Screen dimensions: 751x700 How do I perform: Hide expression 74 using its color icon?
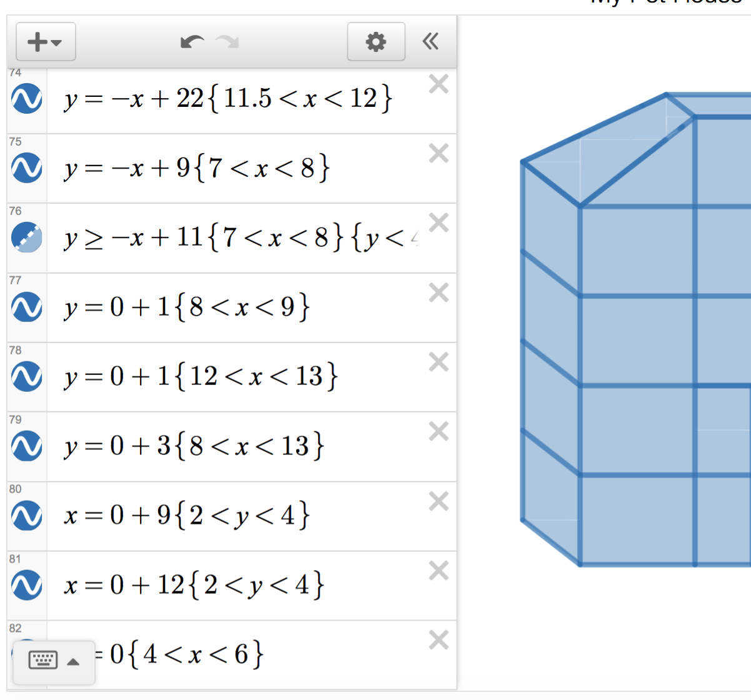(27, 99)
